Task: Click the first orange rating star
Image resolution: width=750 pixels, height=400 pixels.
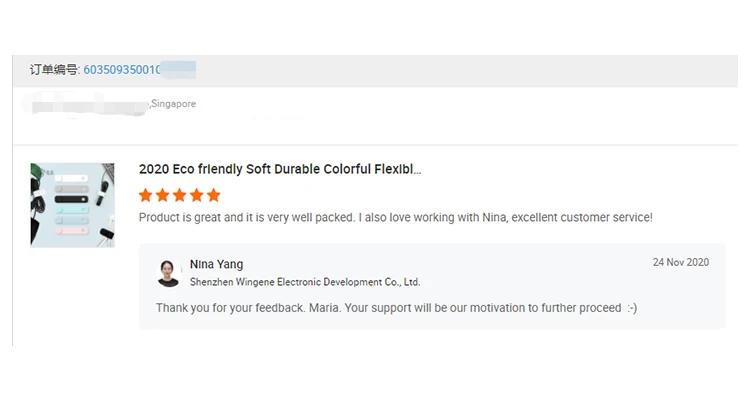Action: click(x=146, y=195)
